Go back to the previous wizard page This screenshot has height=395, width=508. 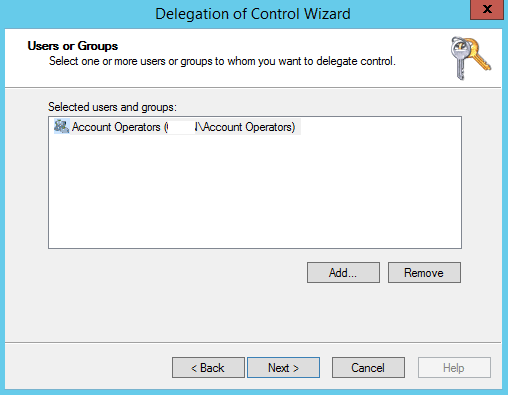[x=208, y=368]
